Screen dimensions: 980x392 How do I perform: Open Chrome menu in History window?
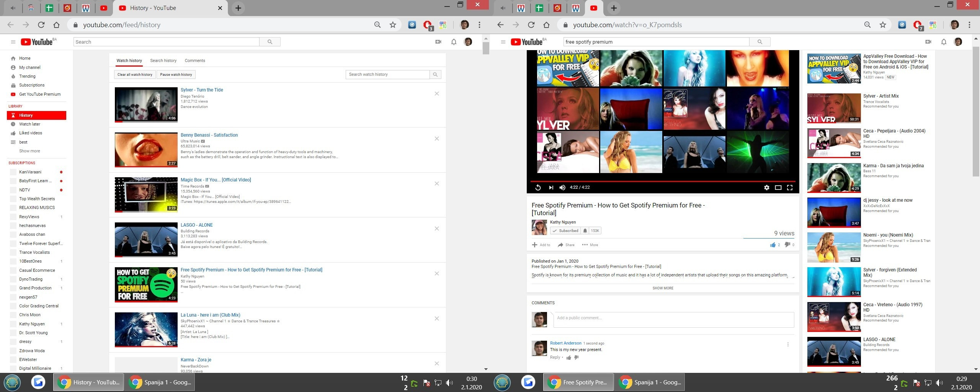coord(479,25)
